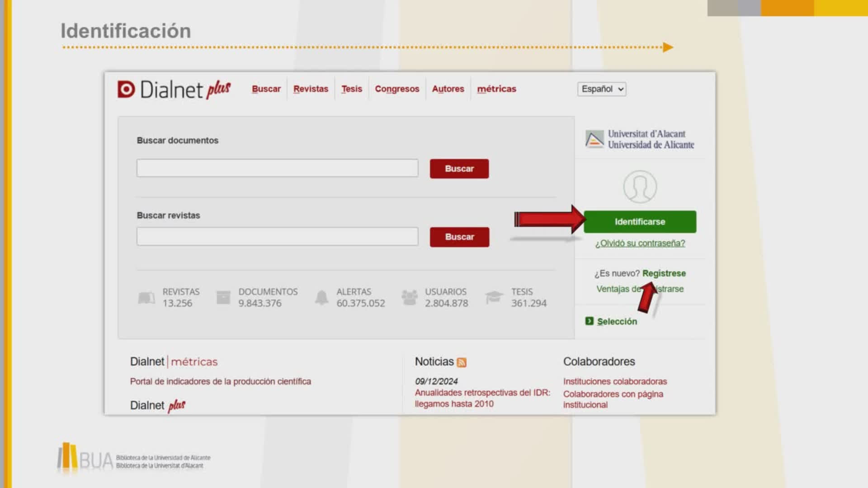Open Instituciones colaboradoras link
868x488 pixels.
pyautogui.click(x=615, y=381)
